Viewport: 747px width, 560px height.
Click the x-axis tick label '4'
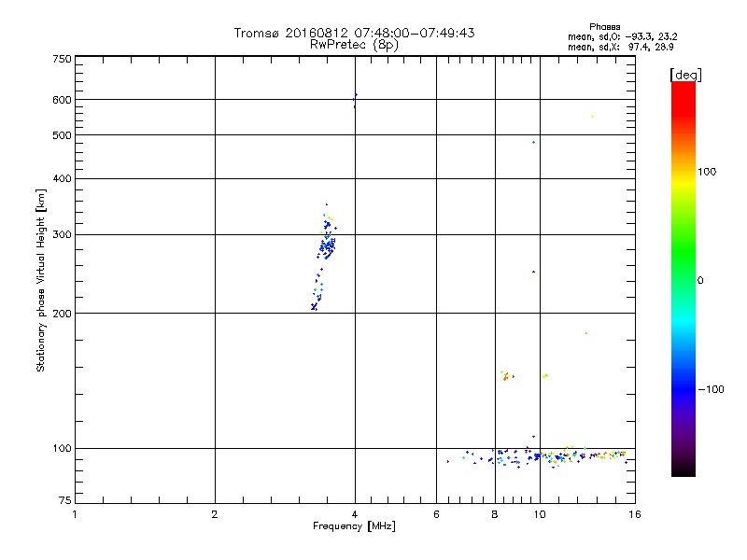pyautogui.click(x=355, y=514)
